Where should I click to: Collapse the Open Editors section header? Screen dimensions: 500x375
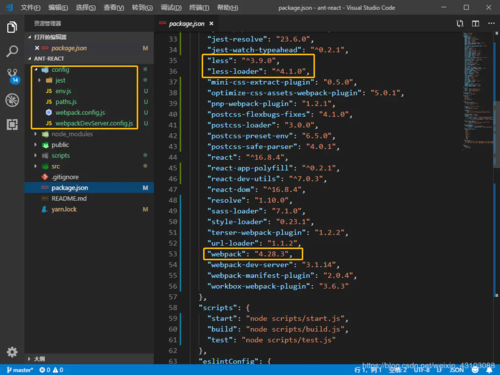click(89, 37)
